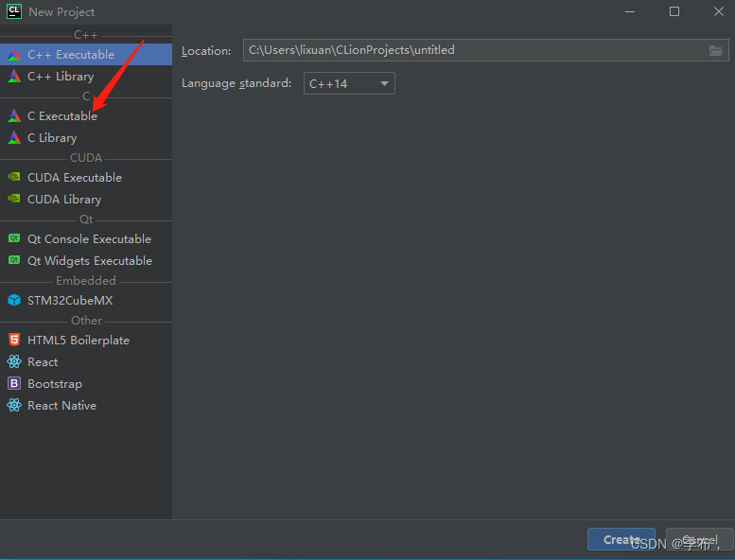Image resolution: width=735 pixels, height=560 pixels.
Task: Open the folder browse icon in Location
Action: pyautogui.click(x=716, y=51)
